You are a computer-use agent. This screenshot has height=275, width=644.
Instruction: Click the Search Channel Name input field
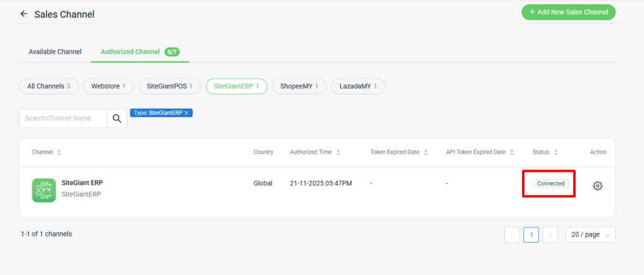tap(63, 118)
